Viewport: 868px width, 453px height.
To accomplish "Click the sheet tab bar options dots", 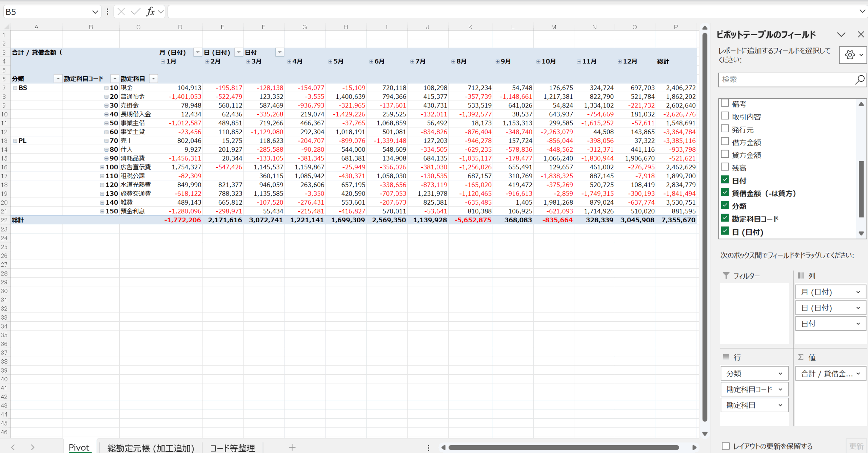I will (429, 448).
